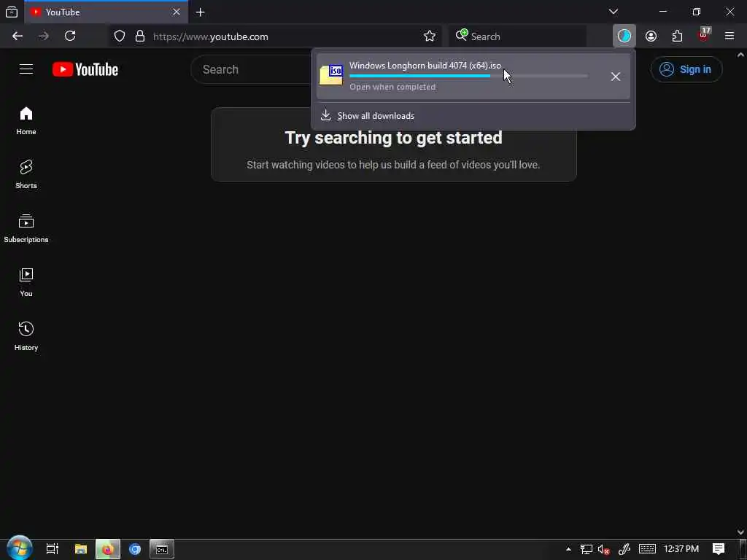This screenshot has height=560, width=747.
Task: Cancel the Longhorn iso download
Action: coord(616,77)
